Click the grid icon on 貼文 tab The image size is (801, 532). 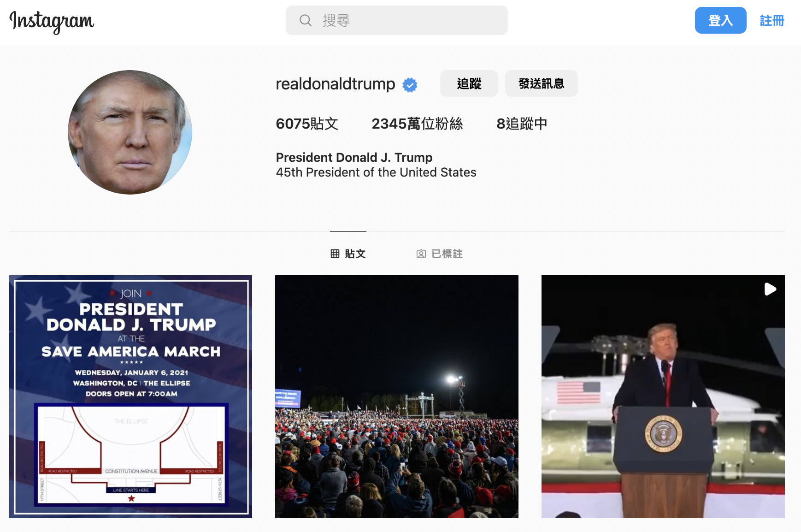[335, 254]
